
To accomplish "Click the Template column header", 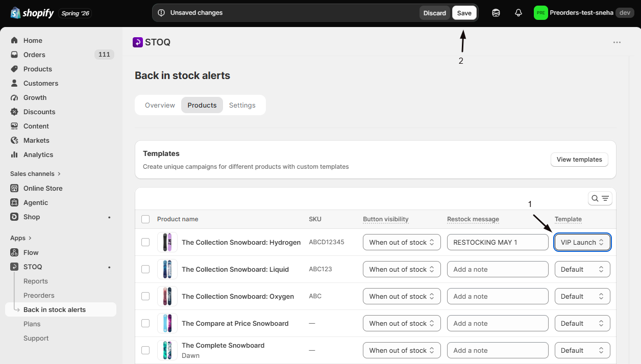I will pos(568,219).
